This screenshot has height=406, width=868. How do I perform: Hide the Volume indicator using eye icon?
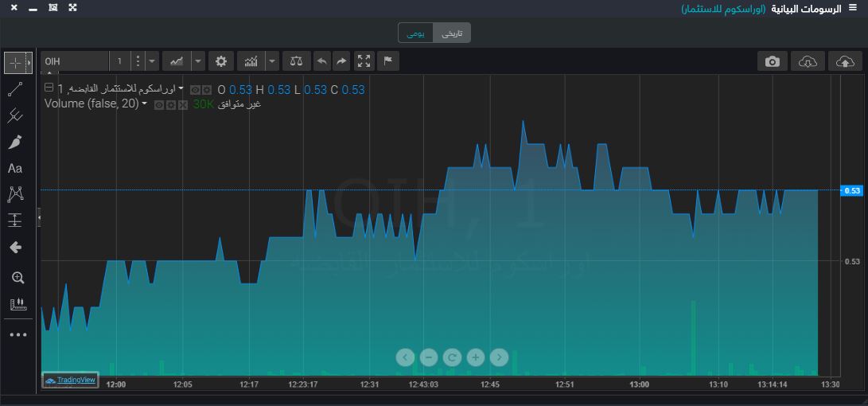[159, 105]
